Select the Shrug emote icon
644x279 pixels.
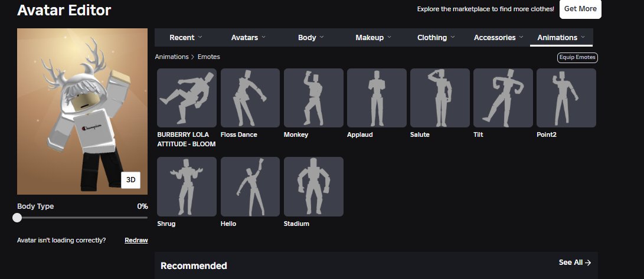tap(187, 186)
